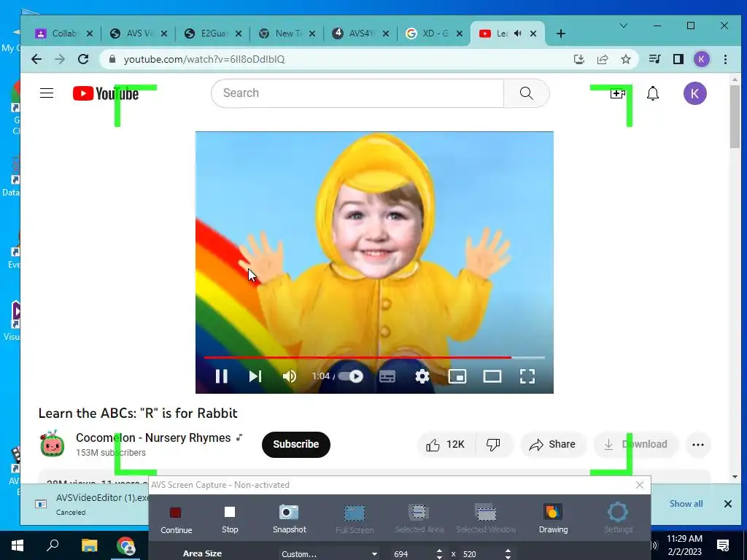Open Windows Start menu
Image resolution: width=747 pixels, height=560 pixels.
tap(18, 545)
